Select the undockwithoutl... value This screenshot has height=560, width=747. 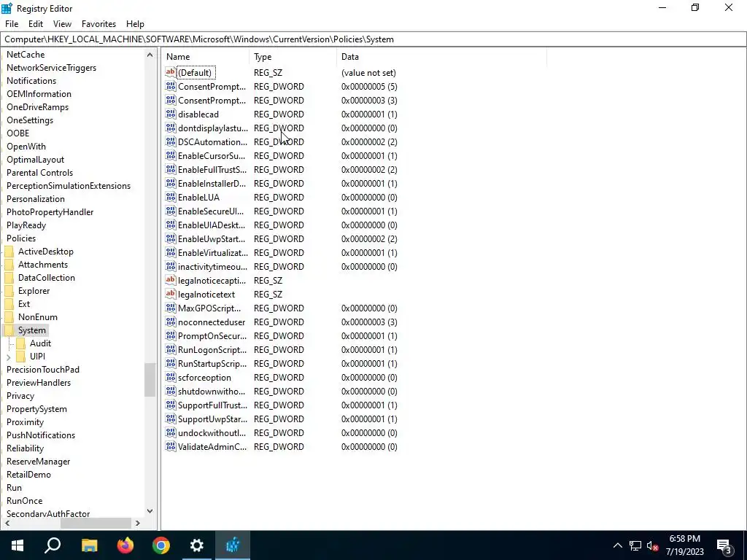(212, 432)
